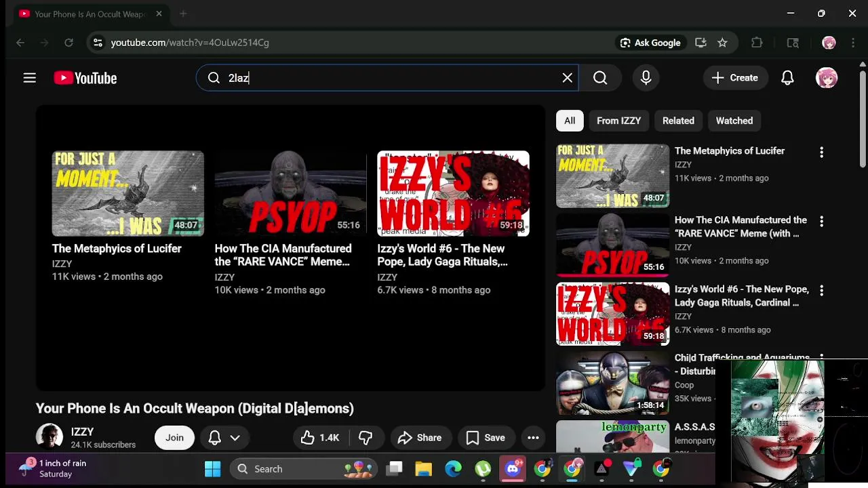Click the search magnifier button
Viewport: 868px width, 488px height.
[600, 78]
